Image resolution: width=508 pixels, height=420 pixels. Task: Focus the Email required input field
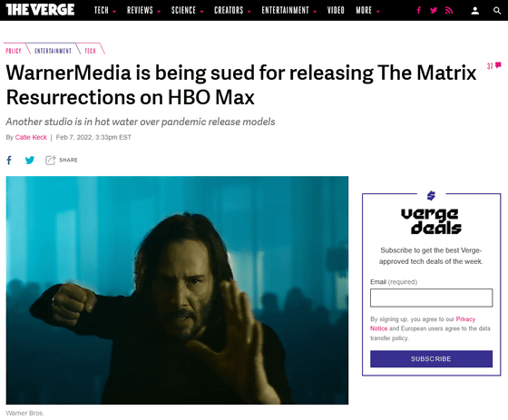pyautogui.click(x=431, y=298)
